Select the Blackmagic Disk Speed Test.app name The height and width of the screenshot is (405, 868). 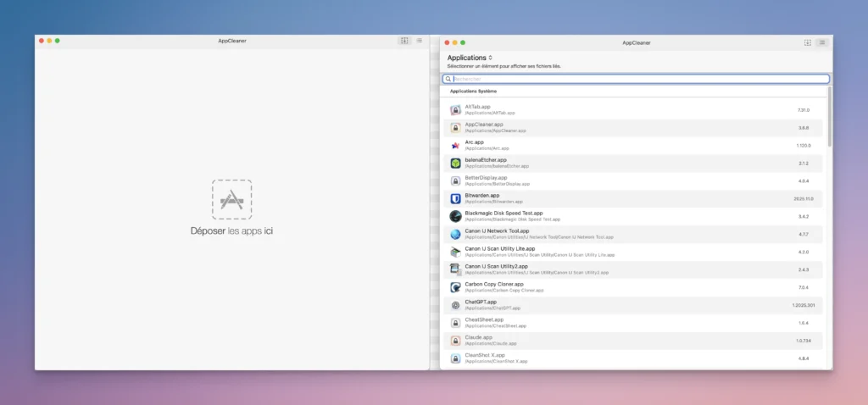click(x=504, y=213)
